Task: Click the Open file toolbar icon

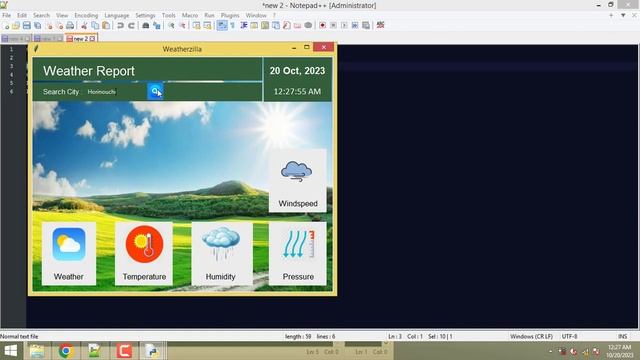Action: point(16,25)
